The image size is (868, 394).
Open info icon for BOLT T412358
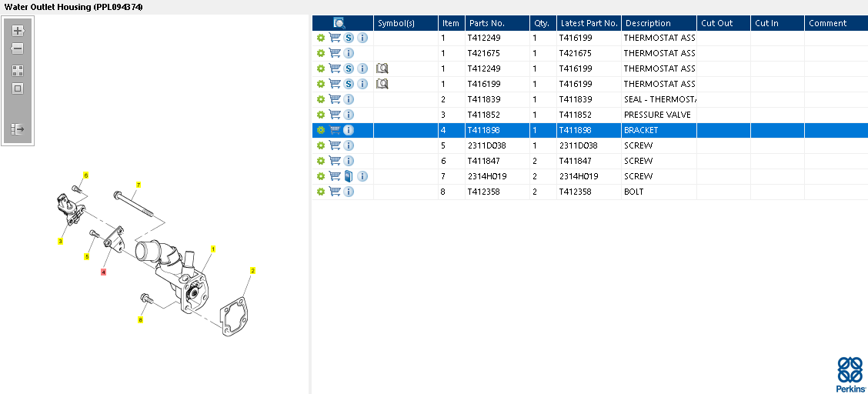tap(349, 192)
